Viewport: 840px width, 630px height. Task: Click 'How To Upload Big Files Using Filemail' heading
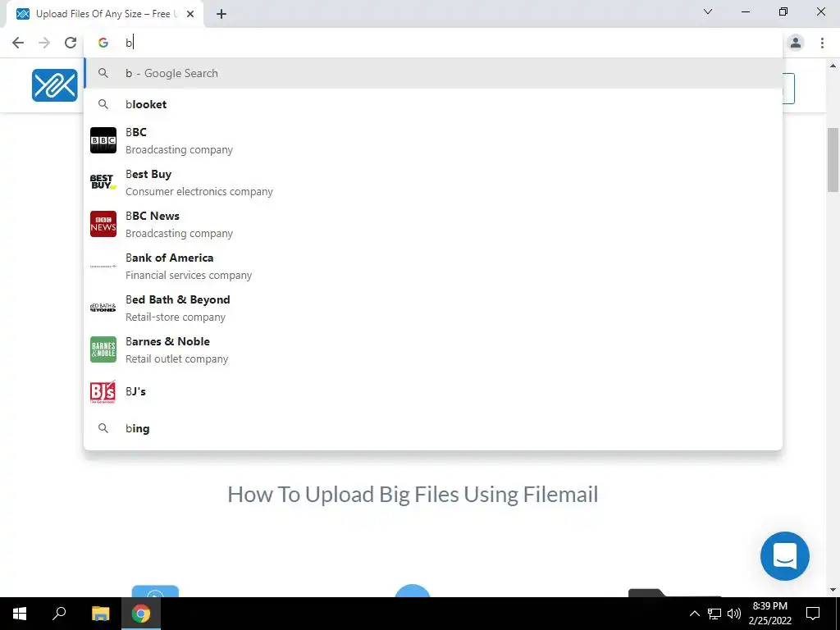(413, 495)
